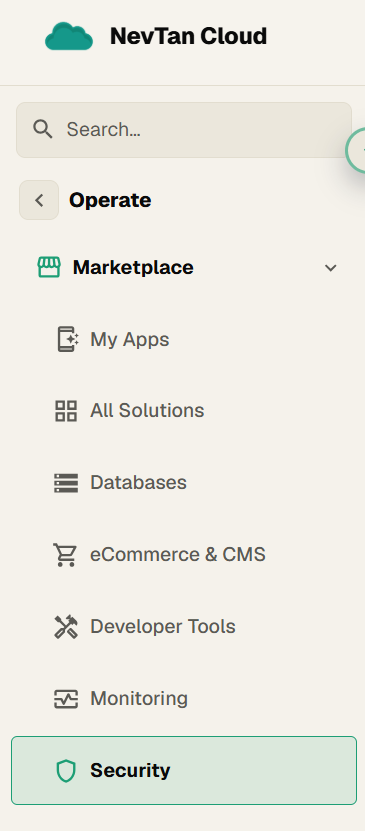This screenshot has height=831, width=365.
Task: Click the partially visible round button beside search
Action: point(356,150)
